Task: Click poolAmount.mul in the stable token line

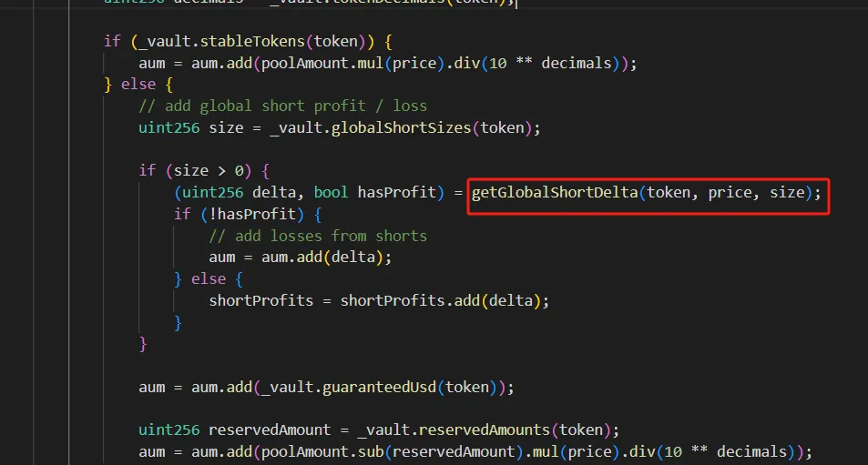Action: pyautogui.click(x=322, y=63)
